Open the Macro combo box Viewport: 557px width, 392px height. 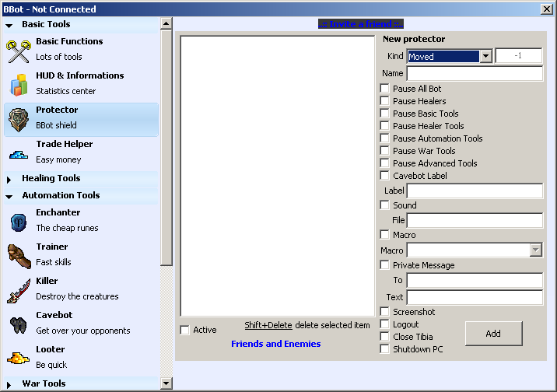pos(535,250)
